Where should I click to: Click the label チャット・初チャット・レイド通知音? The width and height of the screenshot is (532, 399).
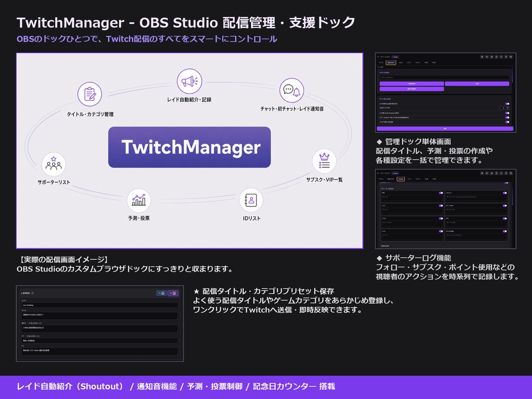point(292,109)
